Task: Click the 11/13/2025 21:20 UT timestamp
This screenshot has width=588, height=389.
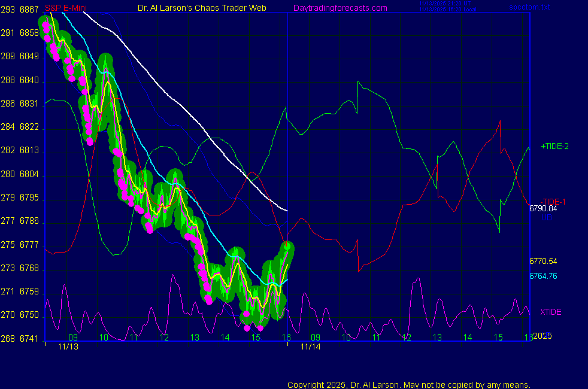Action: (x=445, y=4)
